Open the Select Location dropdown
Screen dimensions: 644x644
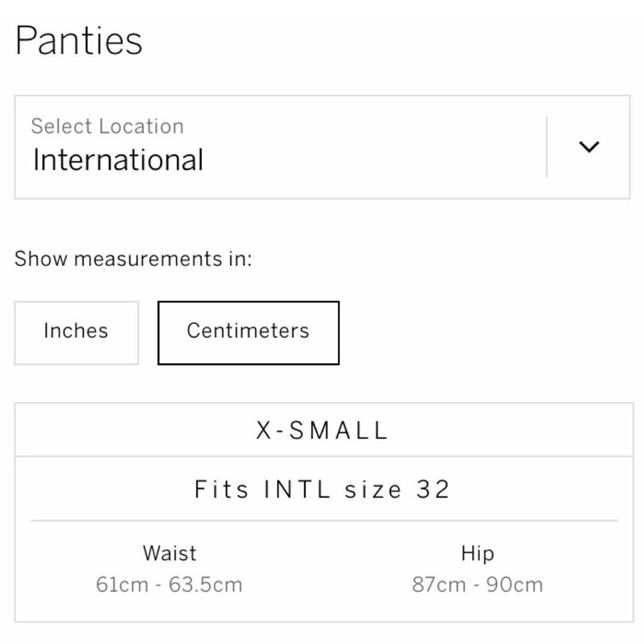pyautogui.click(x=322, y=147)
